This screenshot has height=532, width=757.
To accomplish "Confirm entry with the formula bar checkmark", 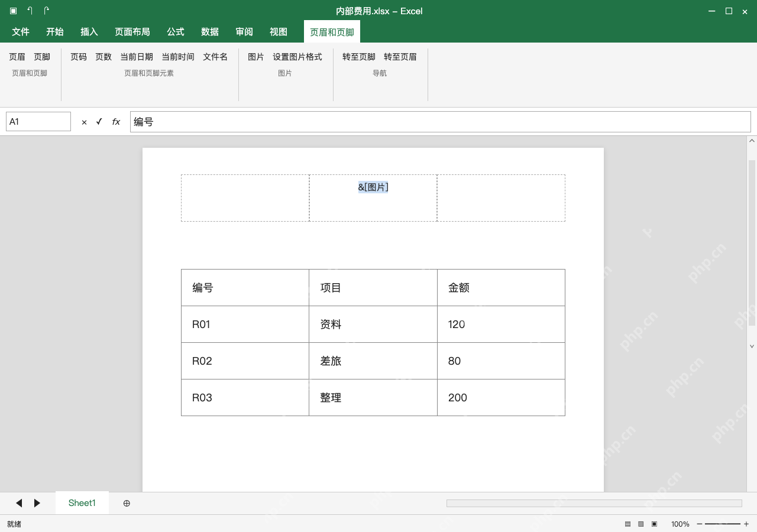I will [99, 122].
